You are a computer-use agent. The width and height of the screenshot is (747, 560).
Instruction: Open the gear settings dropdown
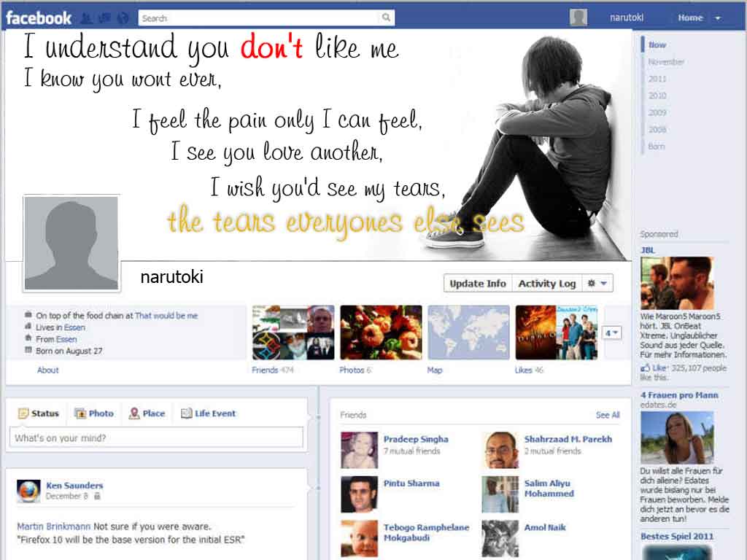point(597,284)
